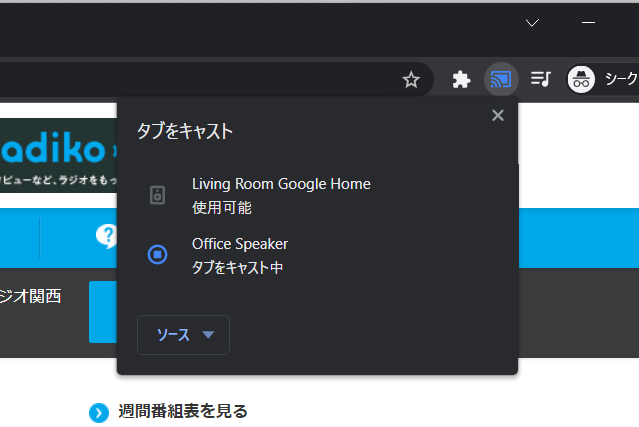Screen dimensions: 639x427
Task: Open the ソース dropdown
Action: pyautogui.click(x=183, y=335)
